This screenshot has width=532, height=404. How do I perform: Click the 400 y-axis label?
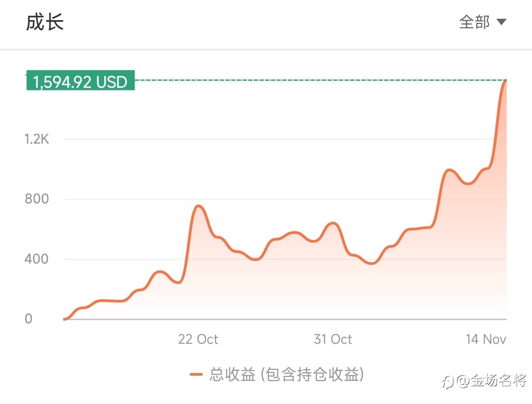coord(37,259)
